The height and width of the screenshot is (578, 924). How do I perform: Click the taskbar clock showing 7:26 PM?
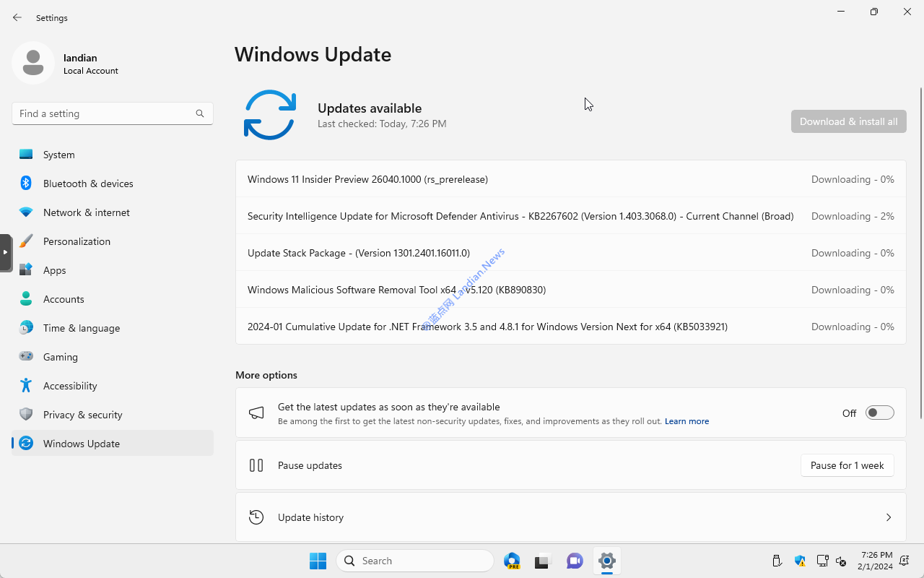click(875, 561)
